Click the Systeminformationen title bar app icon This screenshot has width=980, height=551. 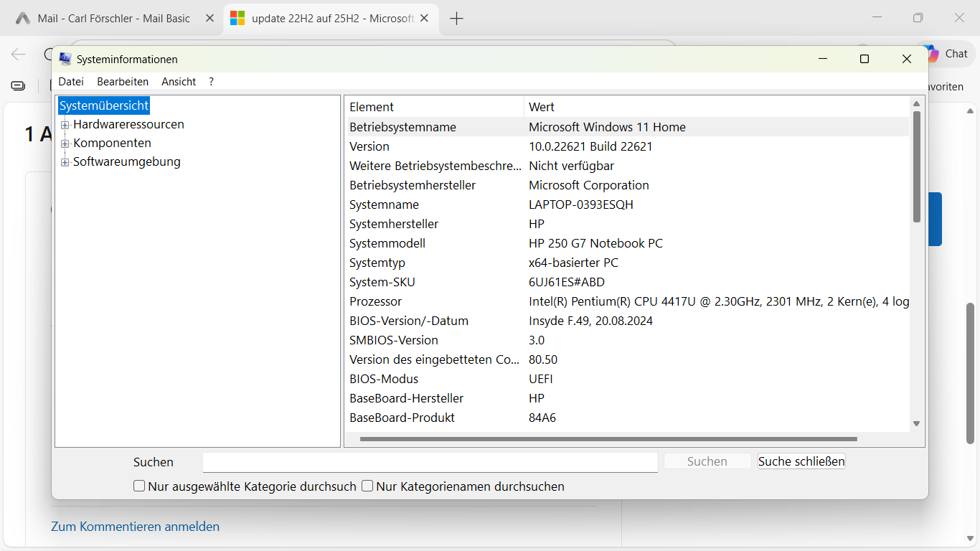[65, 59]
